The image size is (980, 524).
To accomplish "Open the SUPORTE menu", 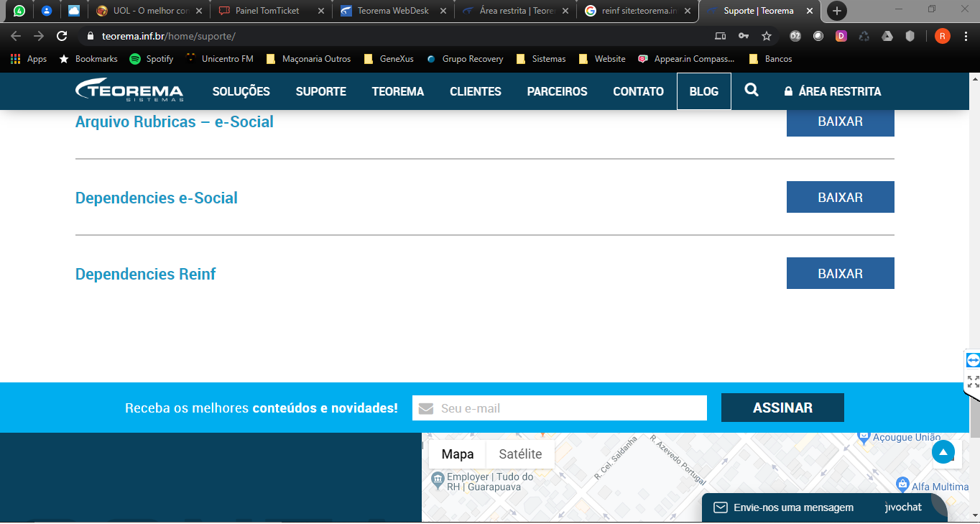I will tap(321, 91).
